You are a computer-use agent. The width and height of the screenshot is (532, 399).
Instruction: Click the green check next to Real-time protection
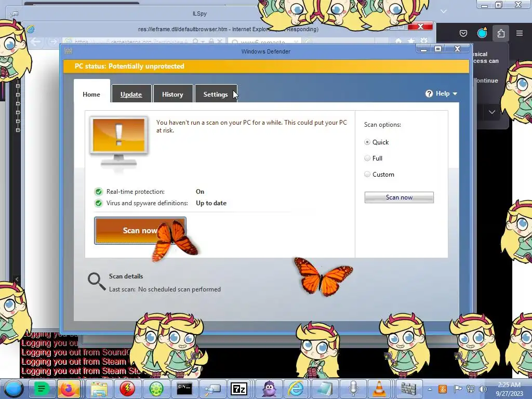click(98, 192)
